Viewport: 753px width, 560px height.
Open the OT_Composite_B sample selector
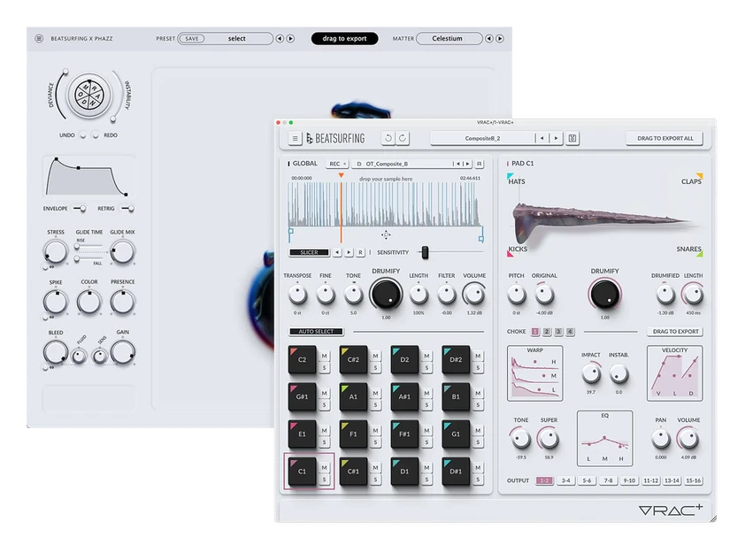(403, 164)
